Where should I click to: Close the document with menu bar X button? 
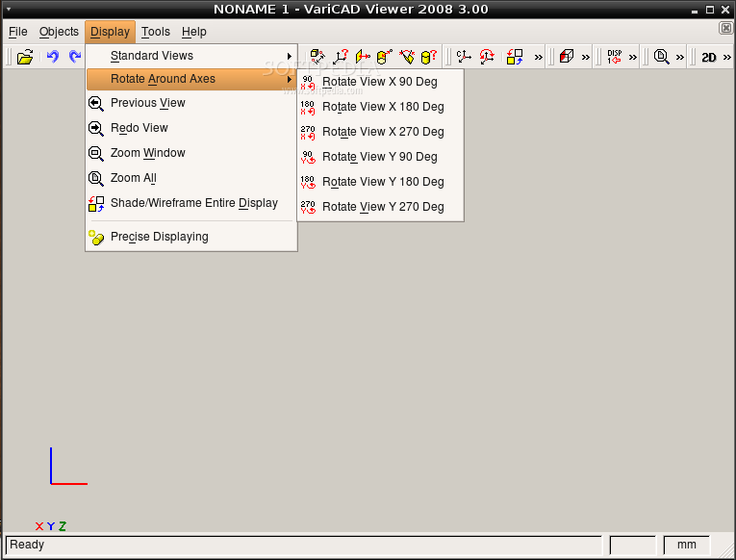click(x=725, y=28)
